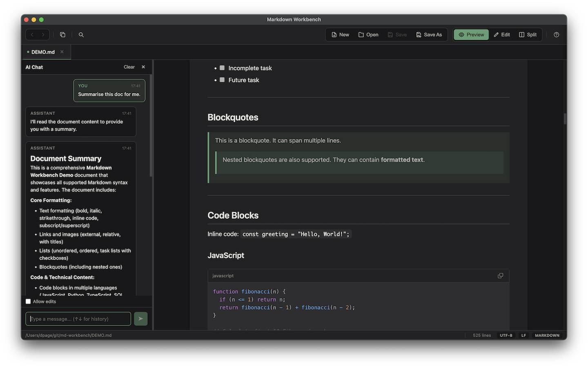The image size is (588, 368).
Task: Close the AI Chat panel
Action: [x=143, y=67]
